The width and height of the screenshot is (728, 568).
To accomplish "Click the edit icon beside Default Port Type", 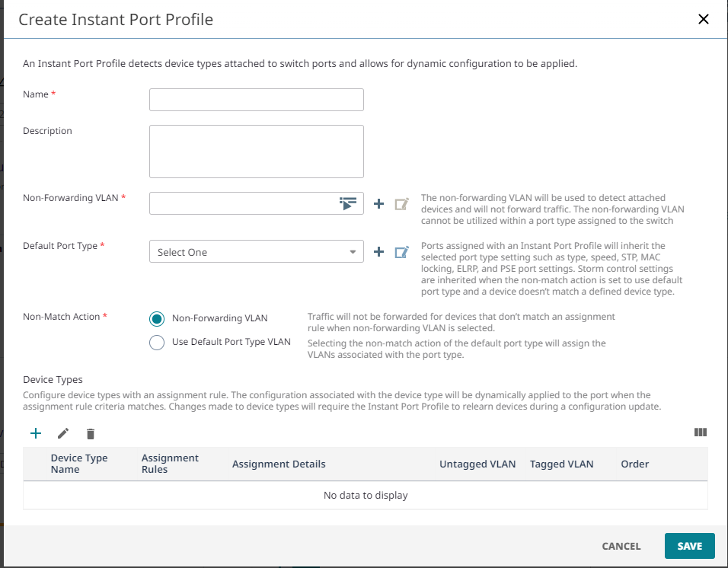I will coord(401,252).
